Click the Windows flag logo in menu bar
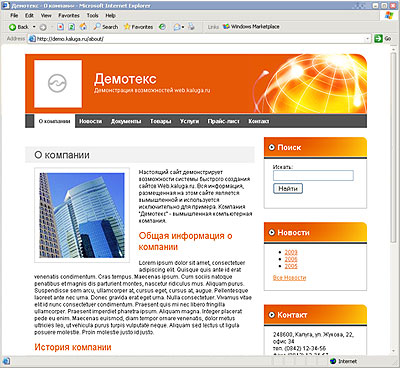Viewport: 400px width, 368px height. 389,15
